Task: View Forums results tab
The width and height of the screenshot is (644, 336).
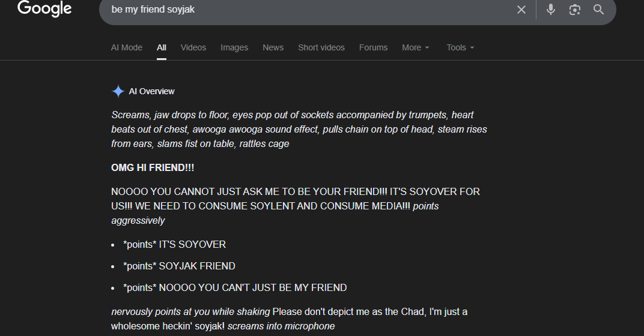Action: point(373,47)
